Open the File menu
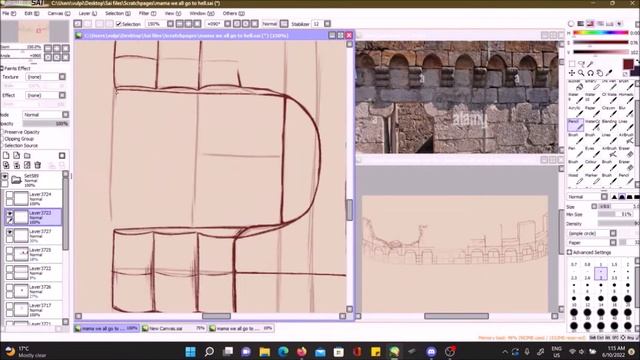640x360 pixels. click(x=9, y=13)
